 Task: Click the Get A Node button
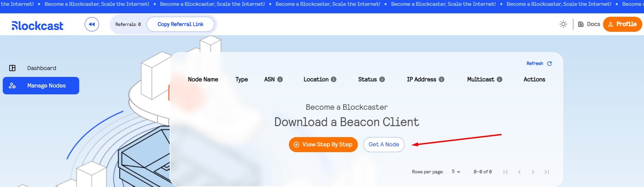pyautogui.click(x=384, y=145)
